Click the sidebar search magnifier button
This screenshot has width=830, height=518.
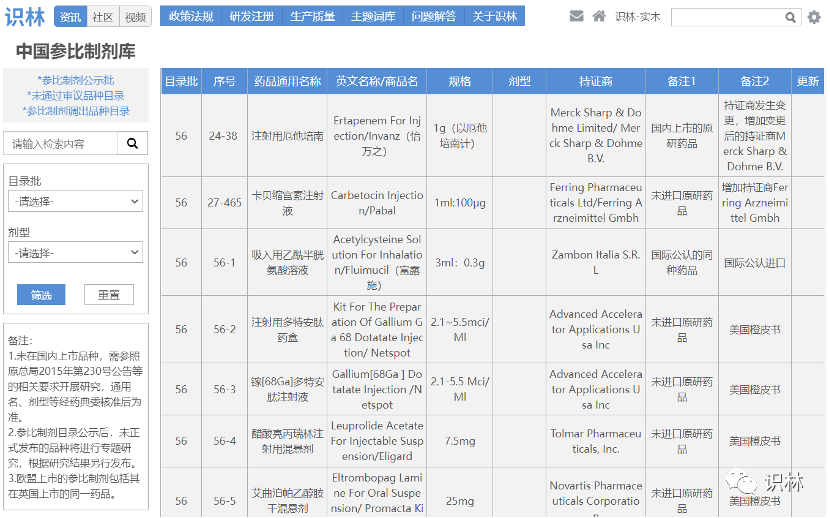click(132, 144)
